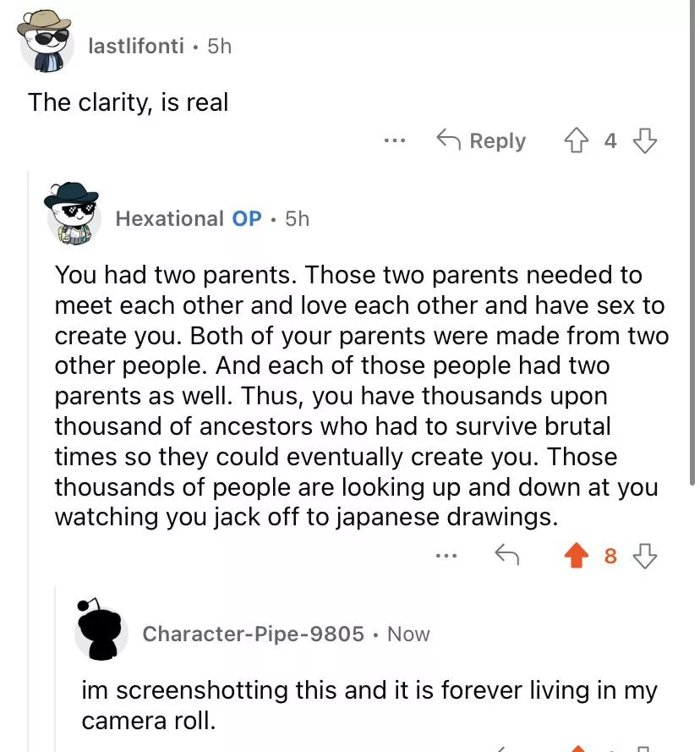The image size is (700, 752).
Task: Tap Character-Pipe-9805's black silhouette avatar
Action: click(101, 630)
